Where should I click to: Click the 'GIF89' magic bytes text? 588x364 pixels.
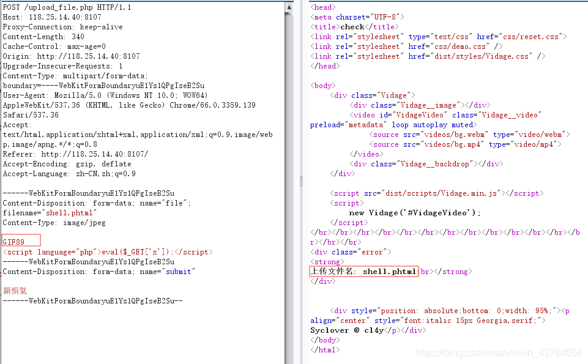click(13, 242)
